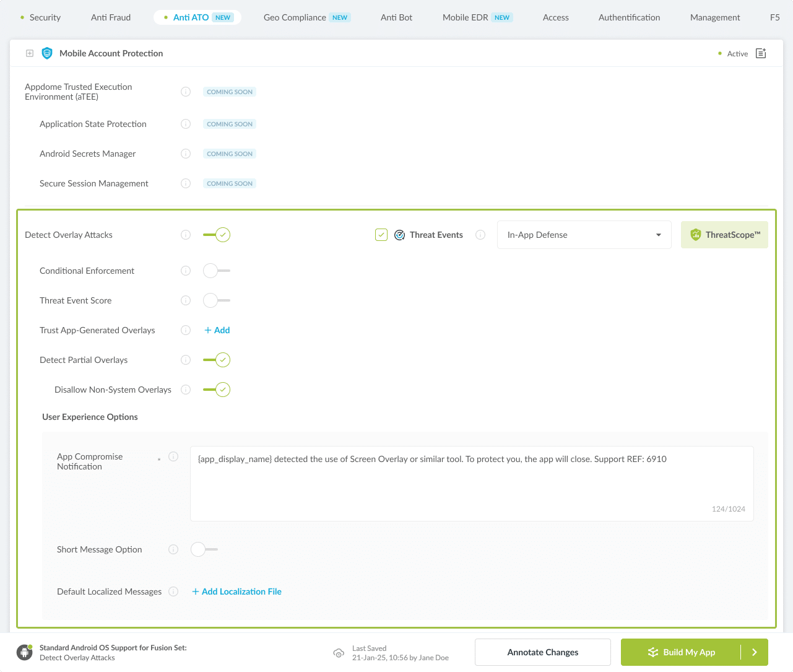Disable the Detect Overlay Attacks toggle
Screen dimensions: 793x672
pyautogui.click(x=217, y=235)
